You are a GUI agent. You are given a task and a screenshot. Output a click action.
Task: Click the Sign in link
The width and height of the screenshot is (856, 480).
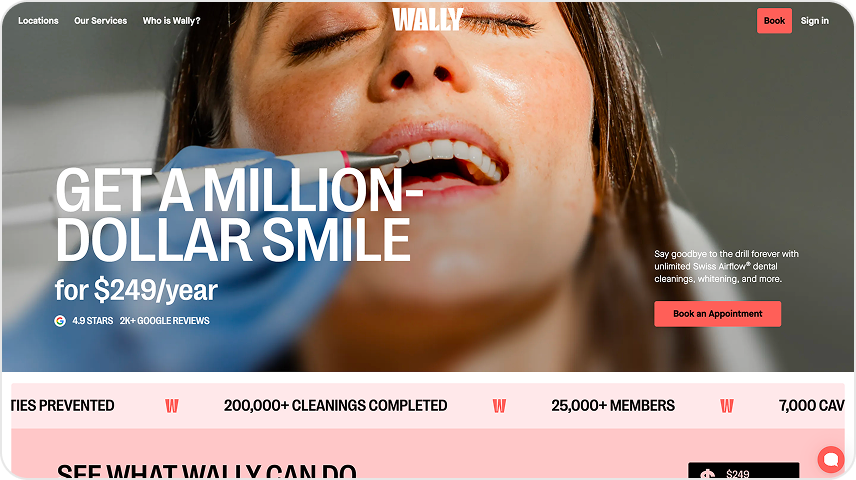[815, 21]
